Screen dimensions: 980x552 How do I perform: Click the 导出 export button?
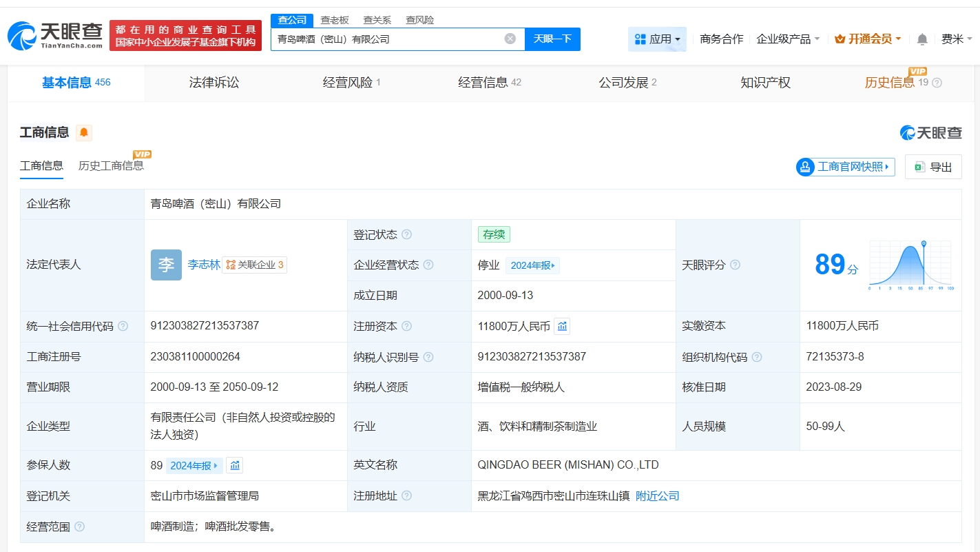coord(933,167)
